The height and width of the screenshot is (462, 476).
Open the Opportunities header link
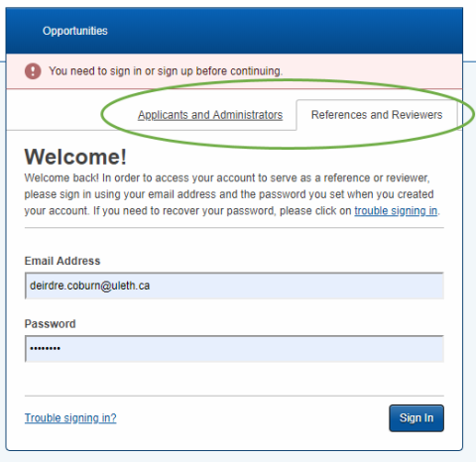pos(75,31)
